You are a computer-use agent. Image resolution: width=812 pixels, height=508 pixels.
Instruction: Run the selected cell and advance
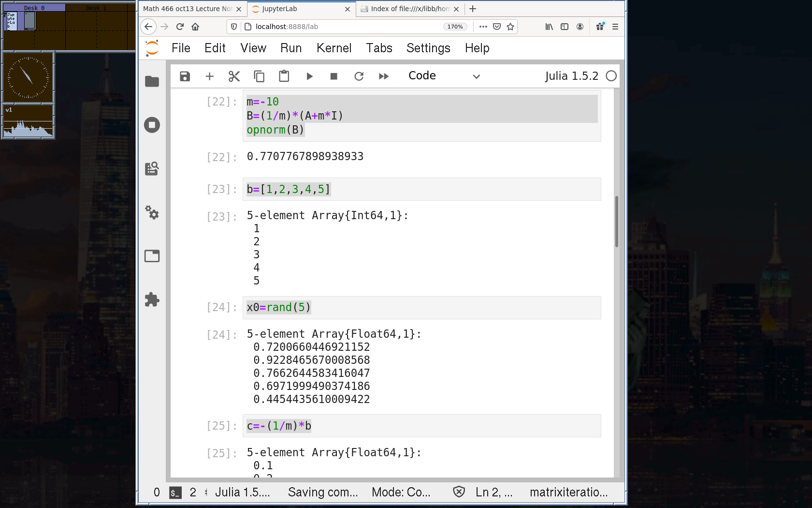(x=309, y=76)
